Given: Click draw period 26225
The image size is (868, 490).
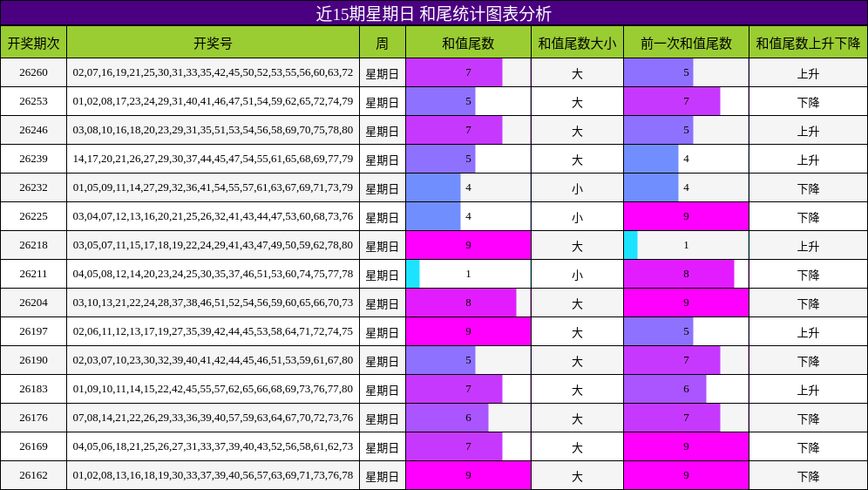Looking at the screenshot, I should (33, 216).
